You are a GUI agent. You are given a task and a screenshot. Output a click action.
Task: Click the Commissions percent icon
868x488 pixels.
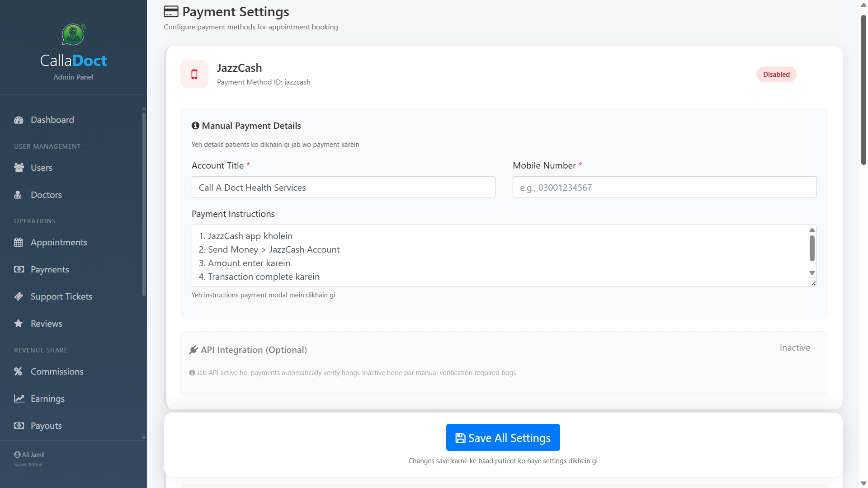(18, 372)
